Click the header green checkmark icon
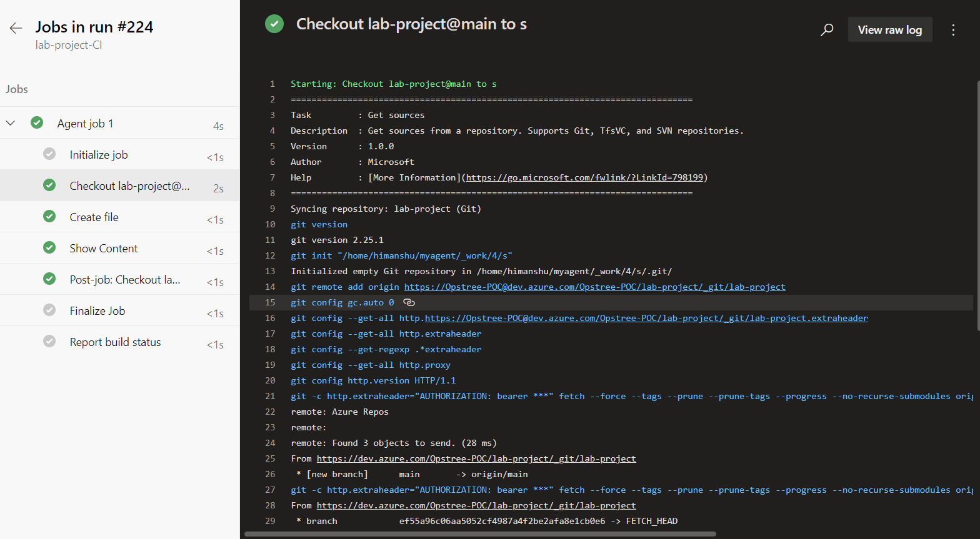Viewport: 980px width, 539px height. point(274,24)
